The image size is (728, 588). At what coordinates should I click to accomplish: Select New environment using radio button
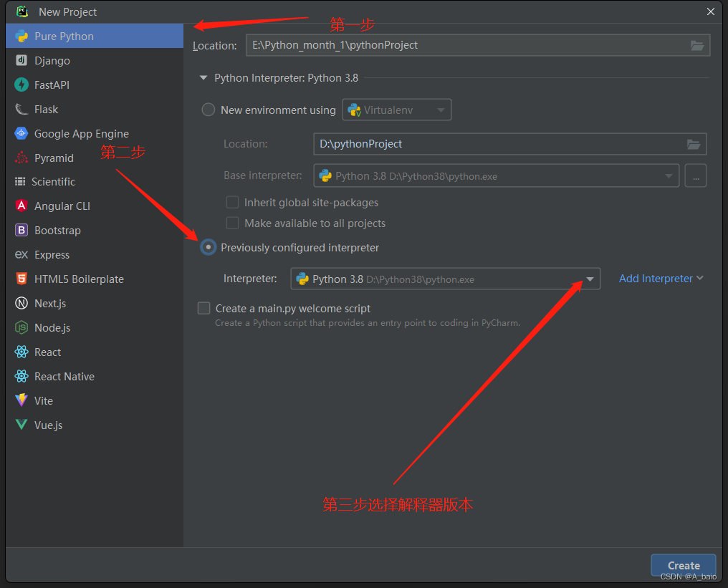pos(208,110)
